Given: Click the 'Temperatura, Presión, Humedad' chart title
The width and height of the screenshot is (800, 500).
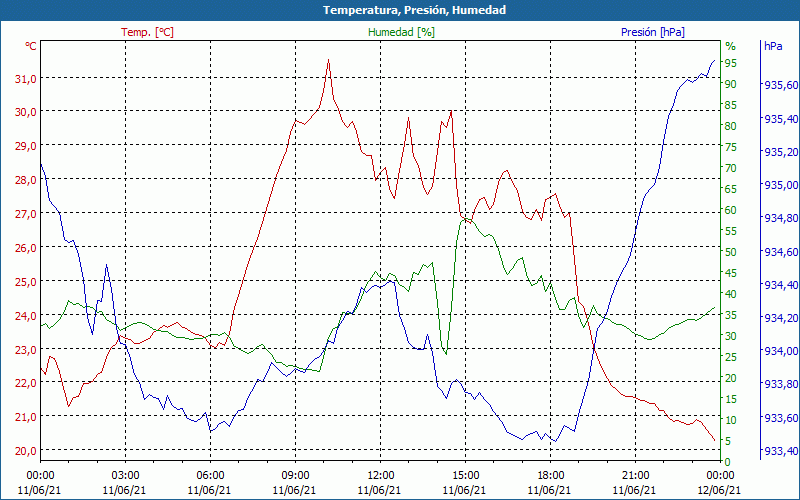Looking at the screenshot, I should tap(414, 10).
